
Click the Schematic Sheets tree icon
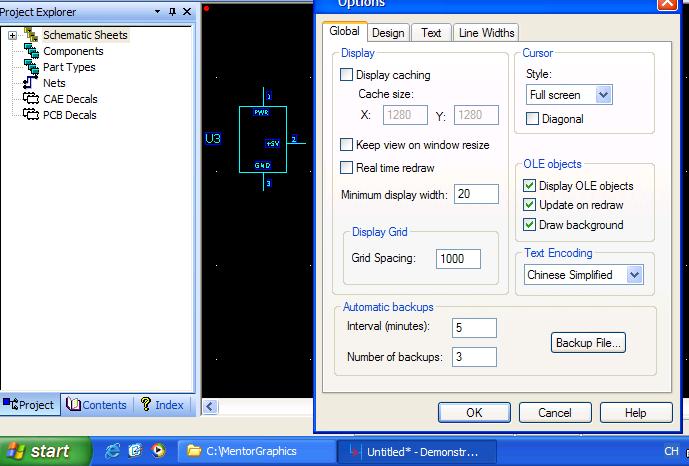(31, 35)
